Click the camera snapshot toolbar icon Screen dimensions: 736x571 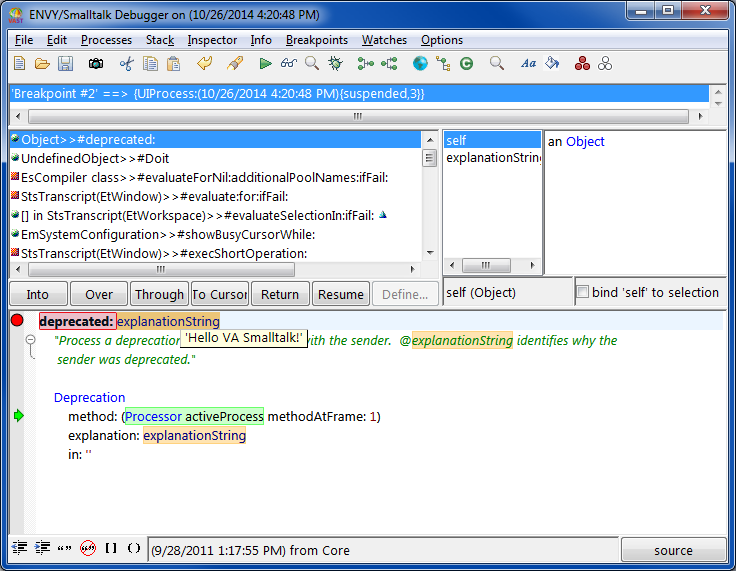point(96,64)
